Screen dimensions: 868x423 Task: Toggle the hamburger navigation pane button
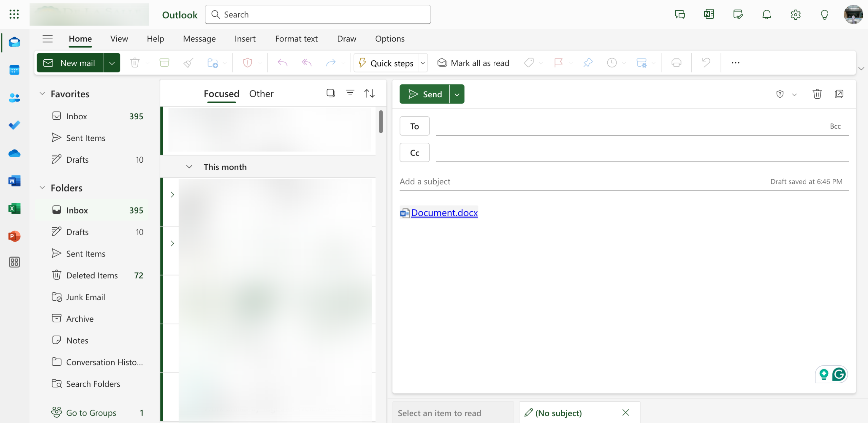47,39
